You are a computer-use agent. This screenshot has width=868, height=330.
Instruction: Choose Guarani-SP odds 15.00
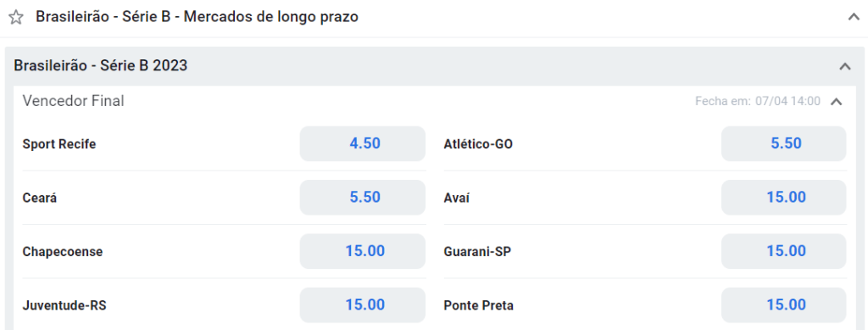pyautogui.click(x=783, y=251)
